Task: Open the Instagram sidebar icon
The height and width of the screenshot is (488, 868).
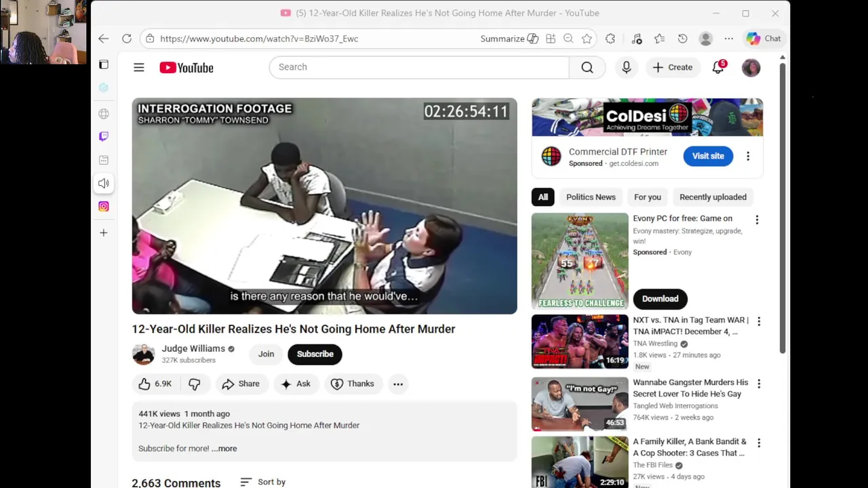Action: [x=104, y=206]
